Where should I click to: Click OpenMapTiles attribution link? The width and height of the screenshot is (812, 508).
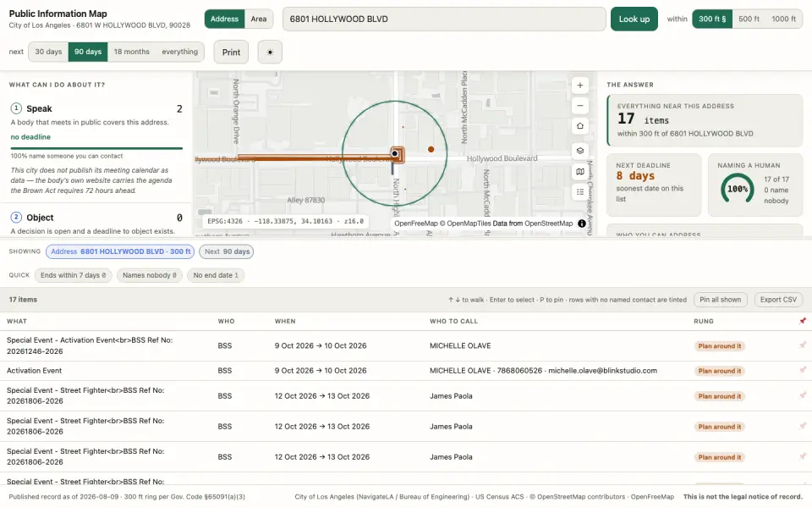(469, 224)
